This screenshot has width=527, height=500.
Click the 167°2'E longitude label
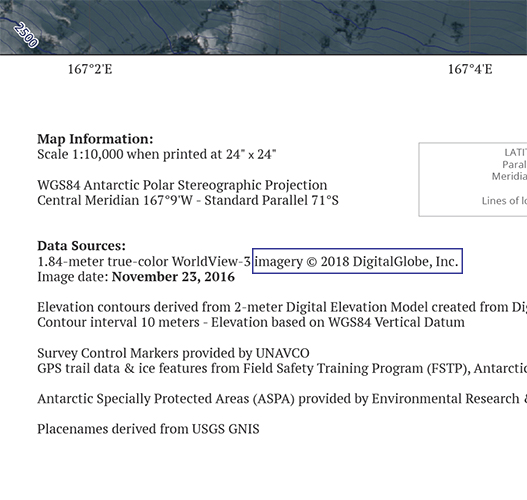[90, 69]
